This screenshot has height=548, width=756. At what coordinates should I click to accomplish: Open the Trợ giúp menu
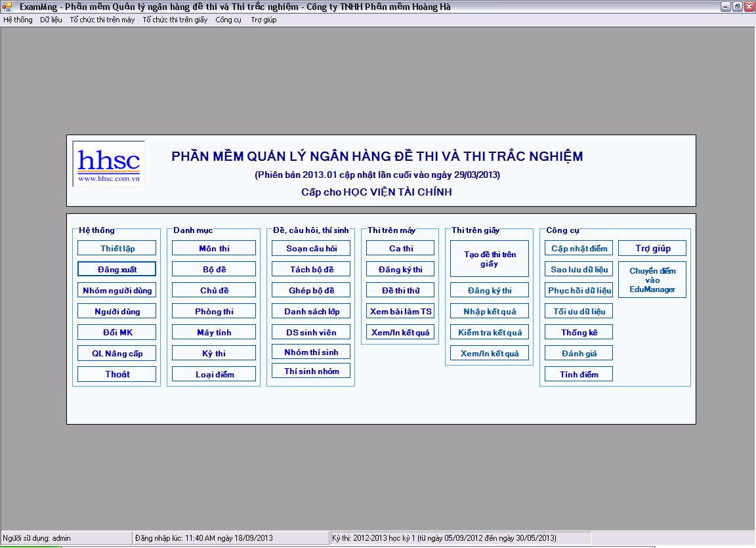264,20
